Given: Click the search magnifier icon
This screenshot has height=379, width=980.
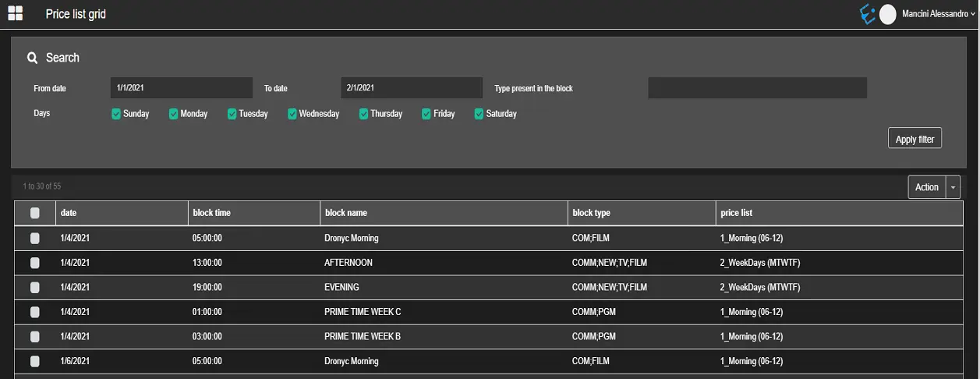Looking at the screenshot, I should (33, 58).
